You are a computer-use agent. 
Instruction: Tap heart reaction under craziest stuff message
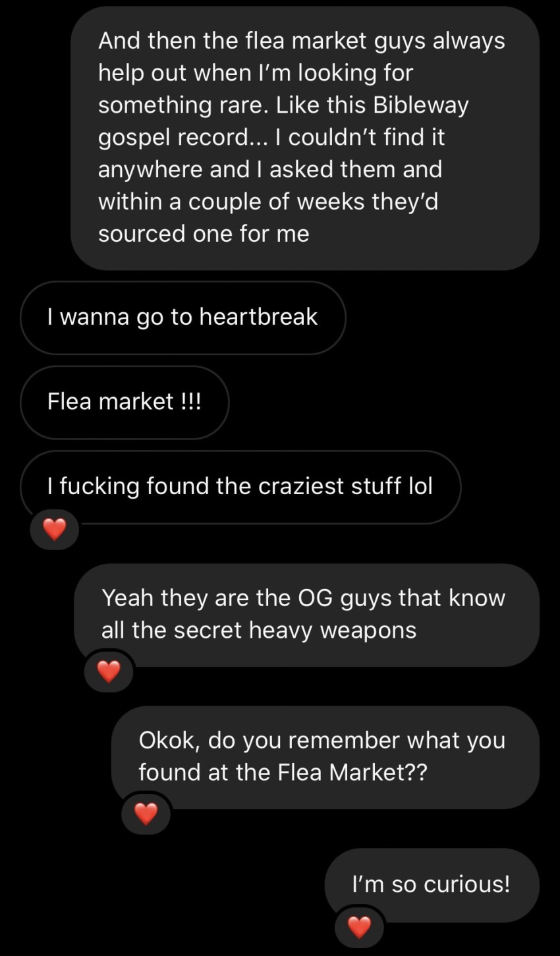[54, 528]
